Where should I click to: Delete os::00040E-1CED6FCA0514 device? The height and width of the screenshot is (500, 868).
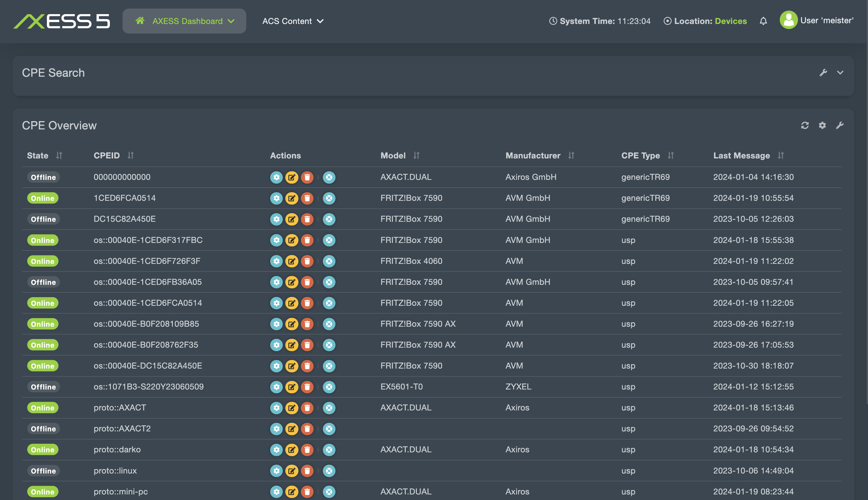307,303
